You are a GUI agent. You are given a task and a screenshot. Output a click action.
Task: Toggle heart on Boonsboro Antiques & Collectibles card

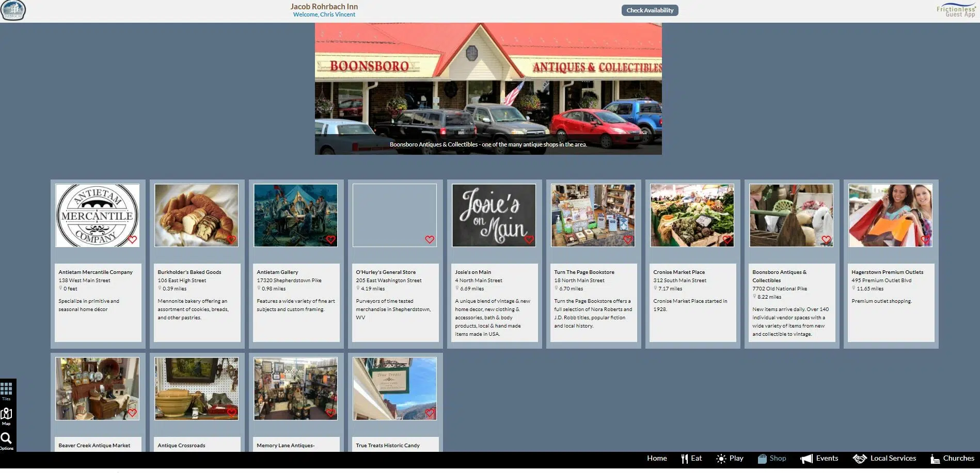click(826, 240)
